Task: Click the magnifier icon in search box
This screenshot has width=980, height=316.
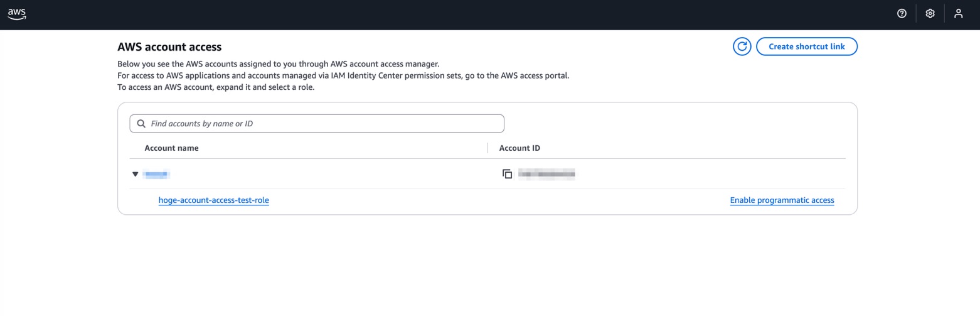Action: [141, 124]
